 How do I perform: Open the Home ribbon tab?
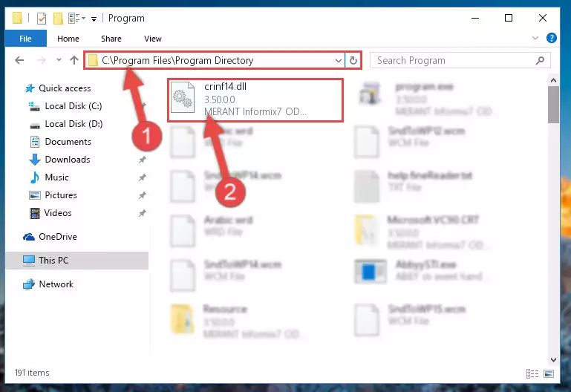click(x=68, y=39)
